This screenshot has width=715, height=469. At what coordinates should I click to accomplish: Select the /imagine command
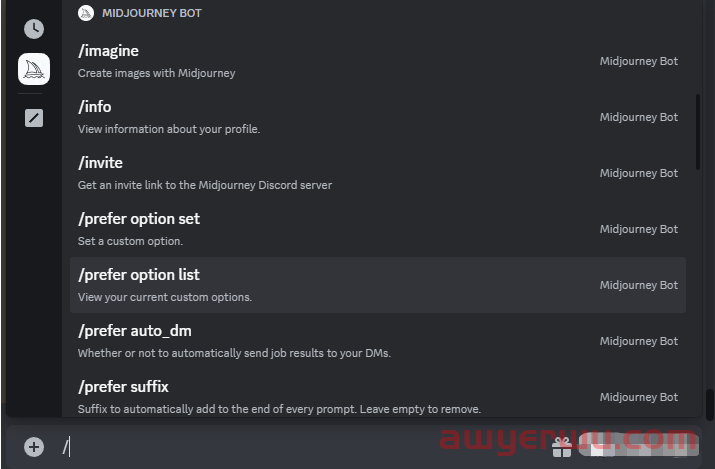[x=378, y=61]
